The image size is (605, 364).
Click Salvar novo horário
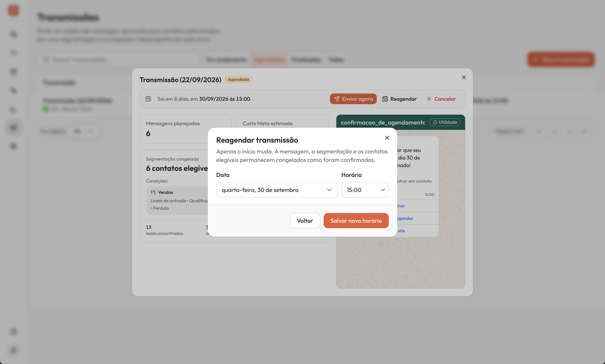pos(356,221)
